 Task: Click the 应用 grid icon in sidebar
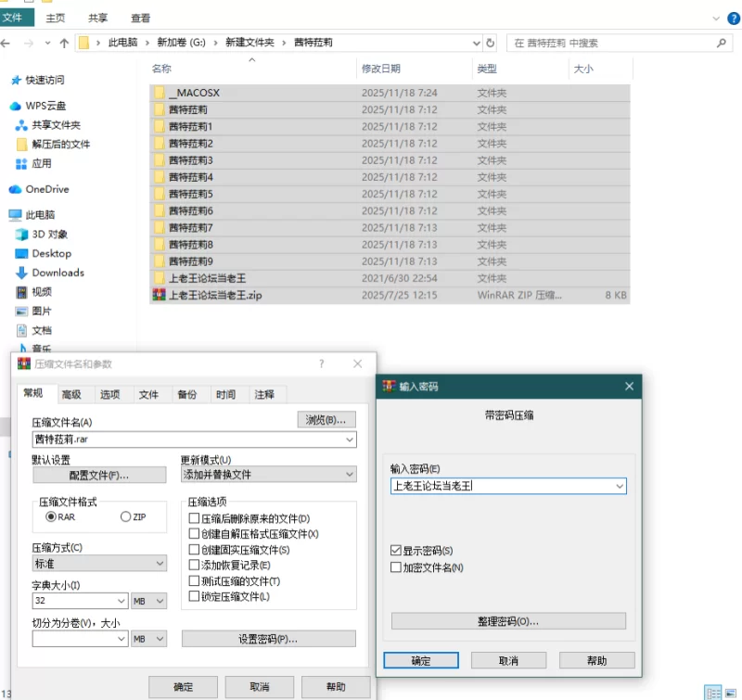tap(21, 164)
